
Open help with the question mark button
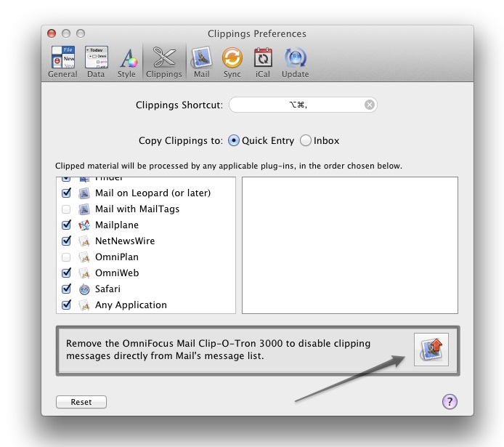coord(450,402)
